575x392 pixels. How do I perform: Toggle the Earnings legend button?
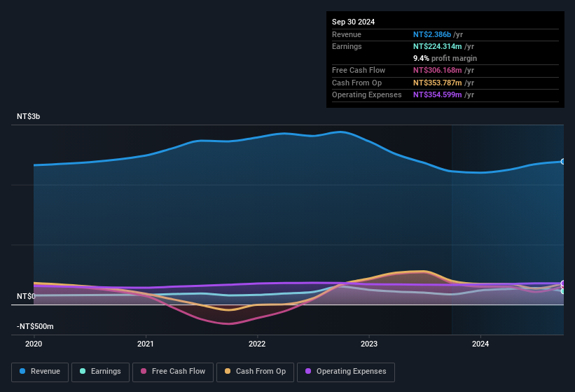pyautogui.click(x=100, y=372)
